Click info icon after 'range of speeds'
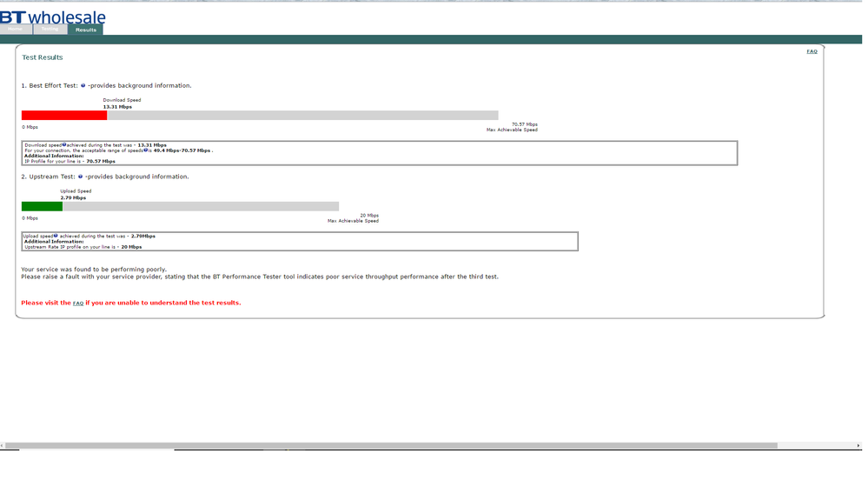868x487 pixels. click(146, 150)
